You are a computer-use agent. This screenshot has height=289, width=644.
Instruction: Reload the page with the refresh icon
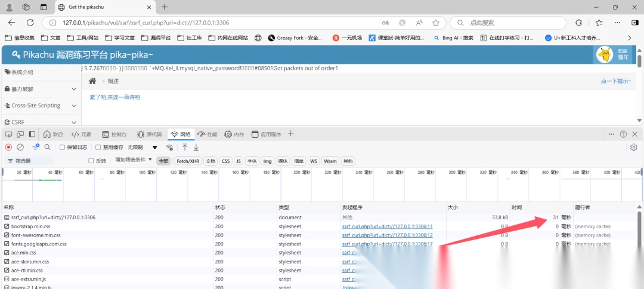[x=30, y=23]
